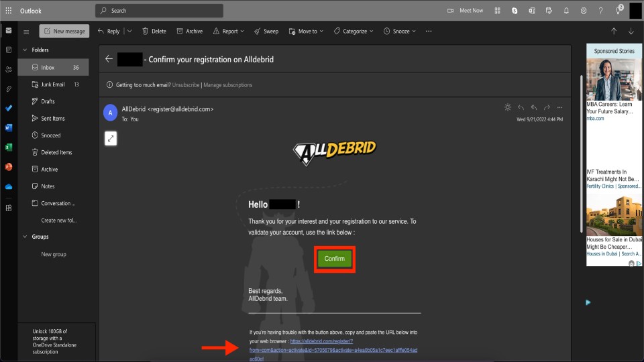Viewport: 644px width, 362px height.
Task: Open the message More actions ellipsis
Action: pyautogui.click(x=559, y=107)
